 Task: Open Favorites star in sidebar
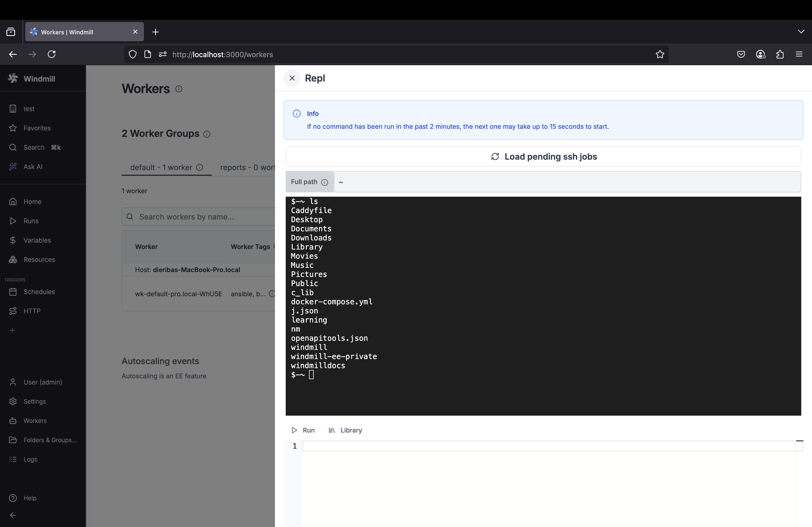tap(37, 128)
